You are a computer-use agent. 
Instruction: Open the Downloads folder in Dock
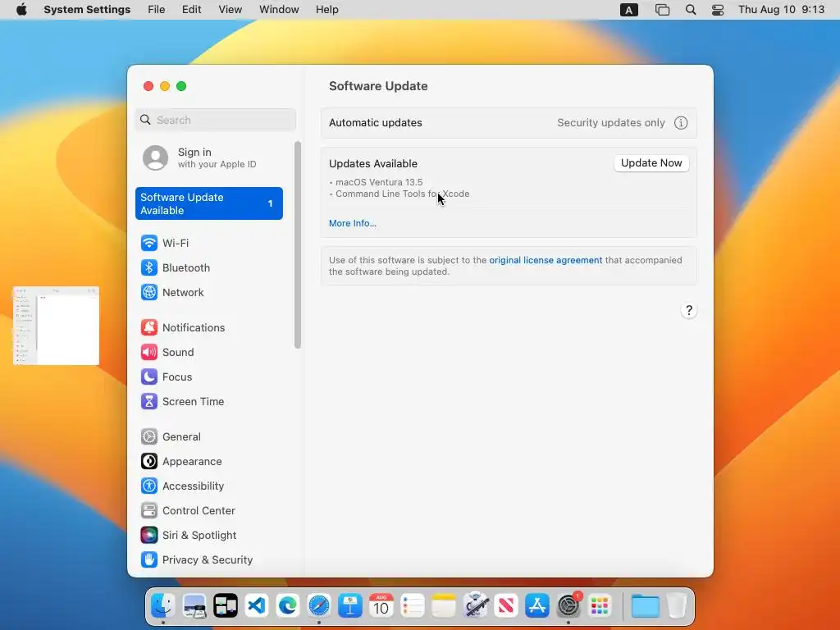(645, 606)
